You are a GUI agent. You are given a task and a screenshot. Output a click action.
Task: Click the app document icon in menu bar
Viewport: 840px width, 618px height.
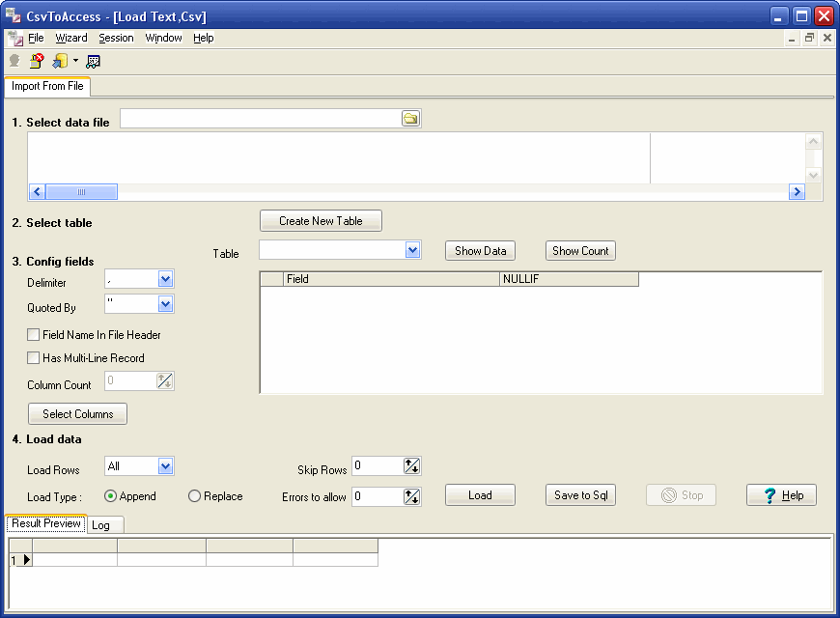coord(15,38)
